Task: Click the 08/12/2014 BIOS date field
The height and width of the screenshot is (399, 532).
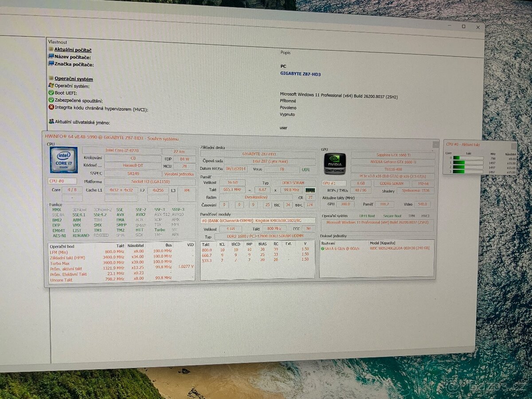Action: 235,169
